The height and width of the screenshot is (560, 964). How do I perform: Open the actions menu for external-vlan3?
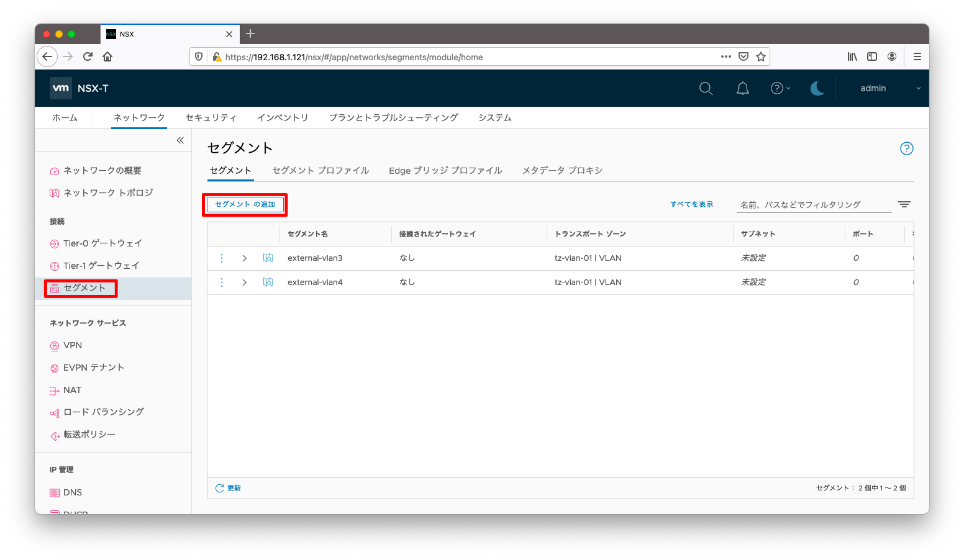[222, 258]
